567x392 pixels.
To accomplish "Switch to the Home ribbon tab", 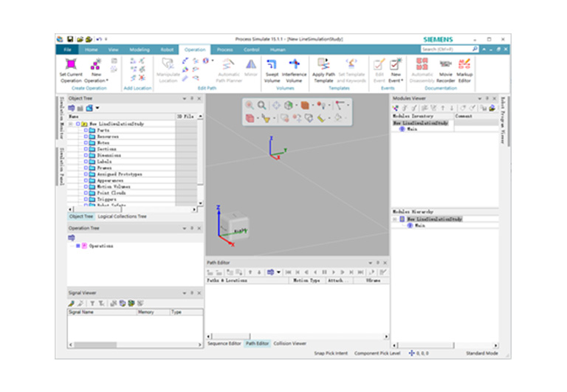I will (91, 49).
